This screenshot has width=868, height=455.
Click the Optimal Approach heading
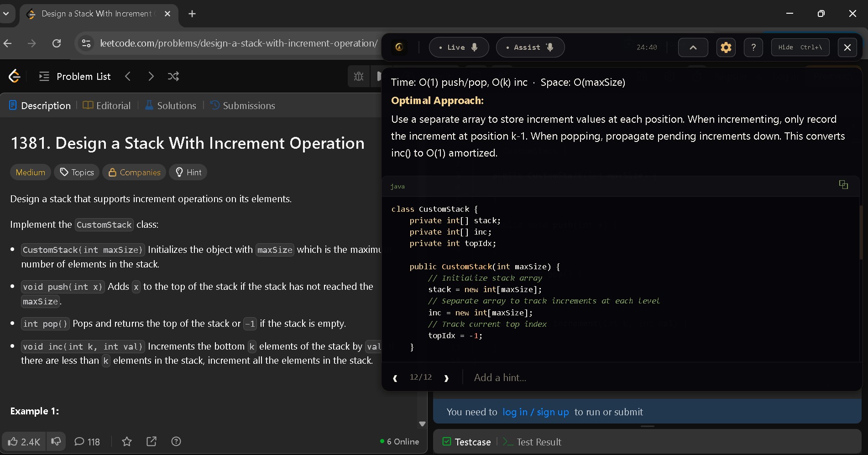pyautogui.click(x=437, y=100)
